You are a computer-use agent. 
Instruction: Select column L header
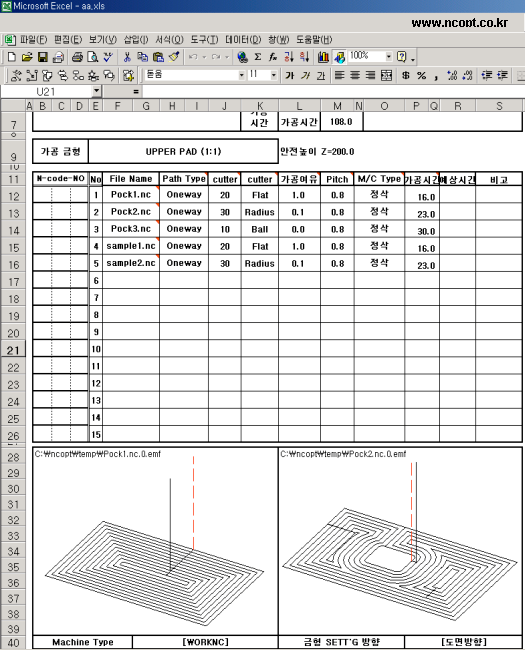click(299, 106)
